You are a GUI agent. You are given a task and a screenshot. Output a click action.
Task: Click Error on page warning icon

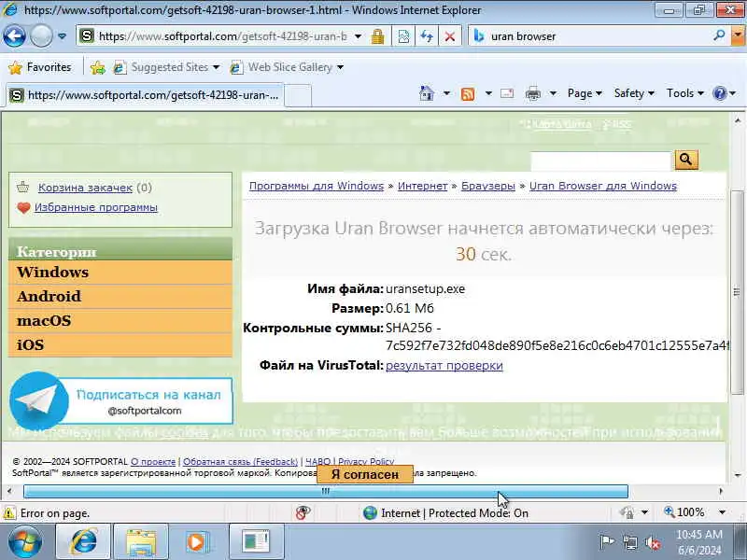point(9,513)
